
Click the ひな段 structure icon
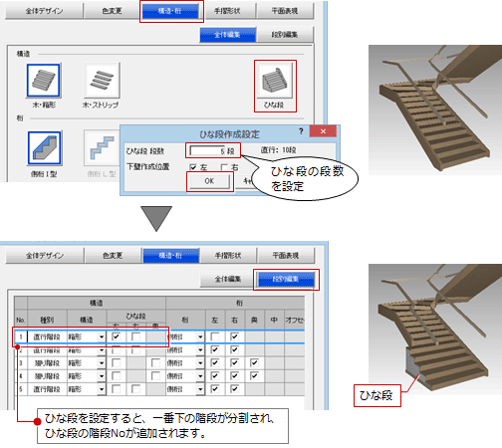(275, 81)
